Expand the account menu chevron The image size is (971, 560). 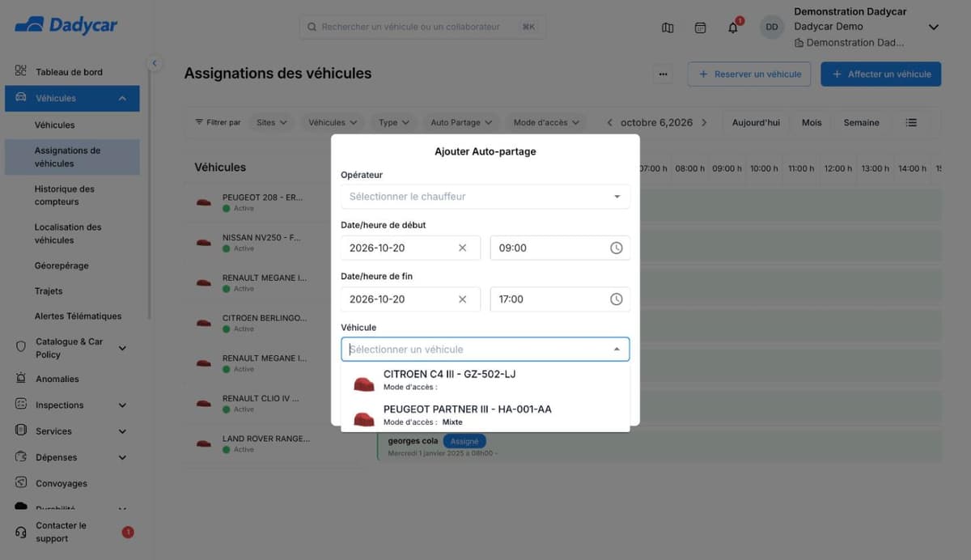click(x=933, y=27)
